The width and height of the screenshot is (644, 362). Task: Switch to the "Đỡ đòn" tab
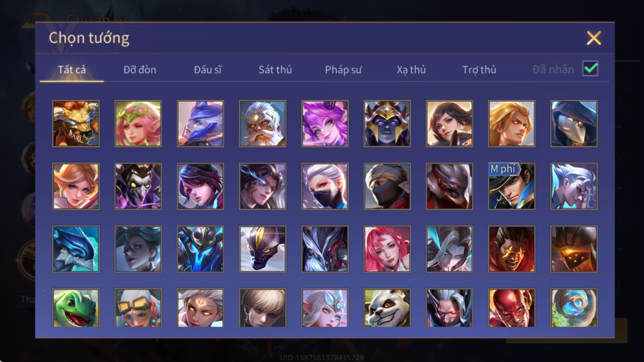(x=140, y=70)
